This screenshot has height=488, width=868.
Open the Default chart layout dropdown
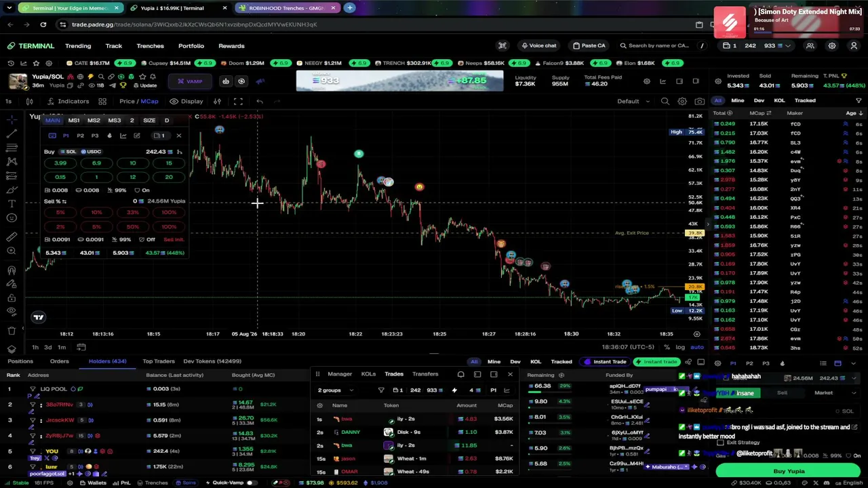[633, 102]
